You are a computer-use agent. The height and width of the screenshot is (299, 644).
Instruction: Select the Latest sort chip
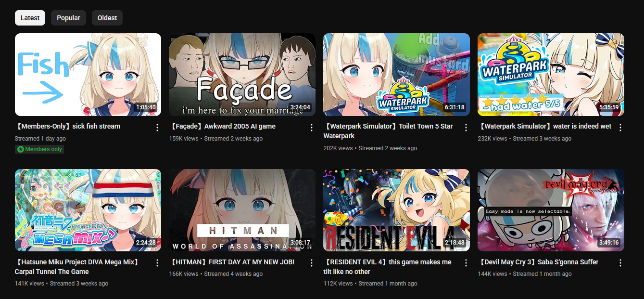coord(30,18)
